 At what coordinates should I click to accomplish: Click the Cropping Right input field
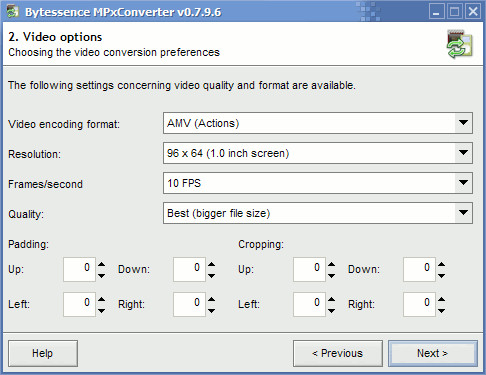click(x=419, y=304)
